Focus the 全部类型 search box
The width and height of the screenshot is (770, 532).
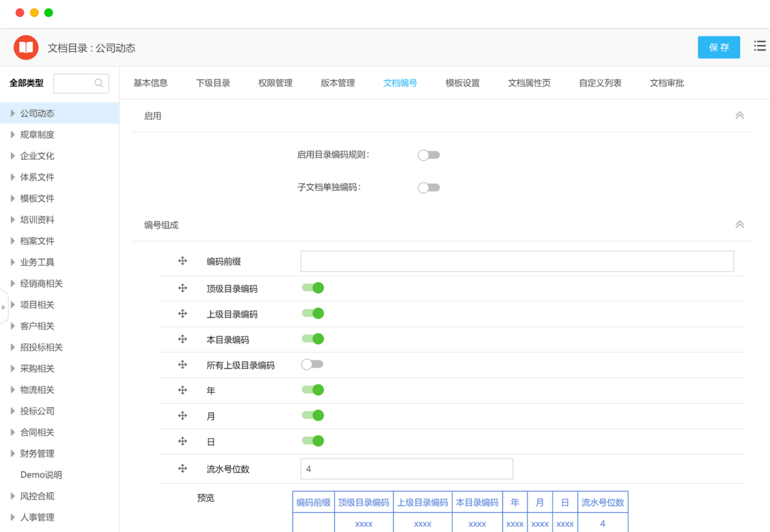click(x=81, y=83)
